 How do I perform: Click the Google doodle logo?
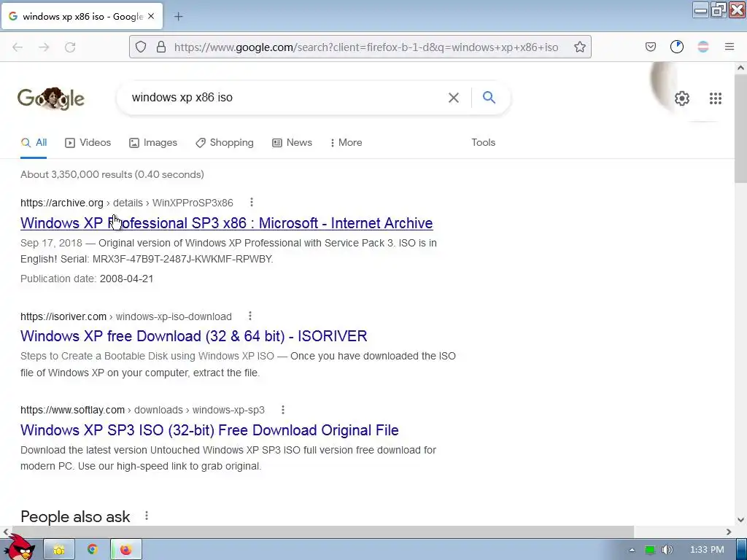point(51,98)
